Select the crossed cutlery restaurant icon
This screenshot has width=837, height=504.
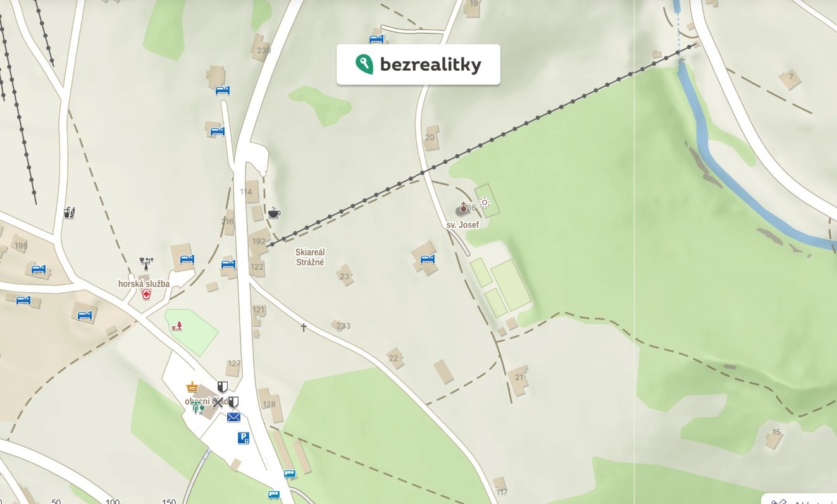click(x=218, y=402)
